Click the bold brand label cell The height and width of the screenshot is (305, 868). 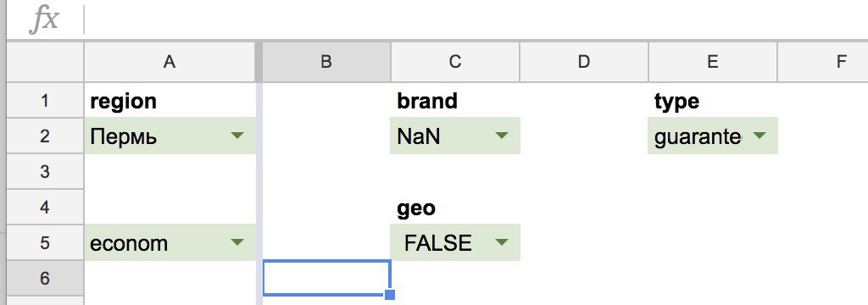tap(455, 100)
